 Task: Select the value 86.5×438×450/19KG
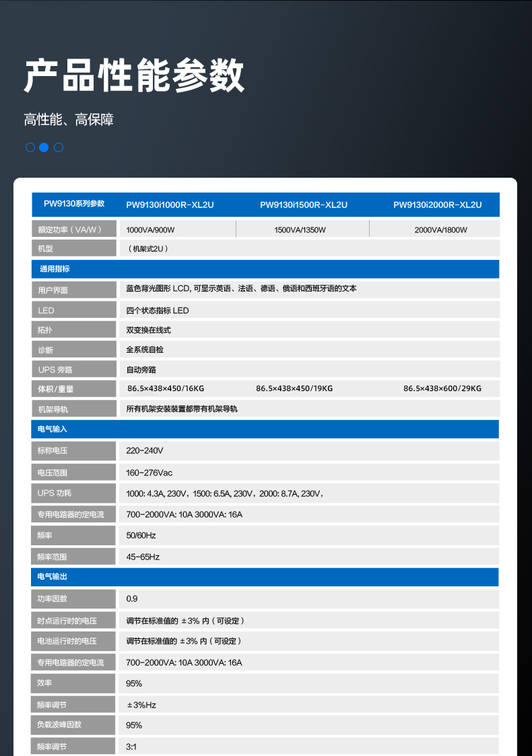[x=294, y=388]
